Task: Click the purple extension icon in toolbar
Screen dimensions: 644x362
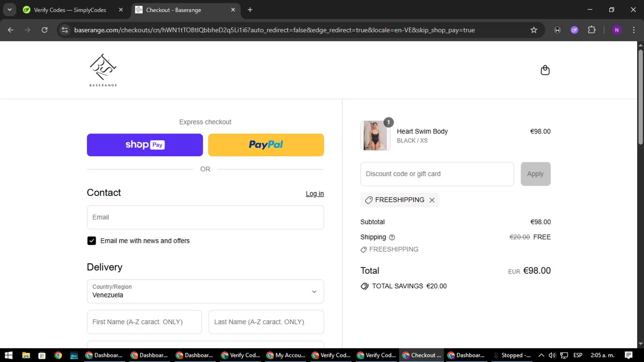Action: [574, 30]
